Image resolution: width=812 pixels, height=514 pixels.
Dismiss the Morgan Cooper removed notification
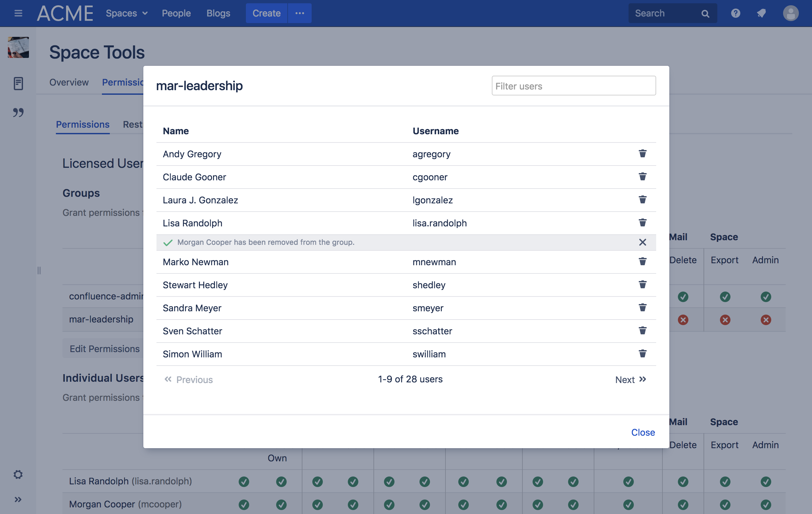(642, 242)
